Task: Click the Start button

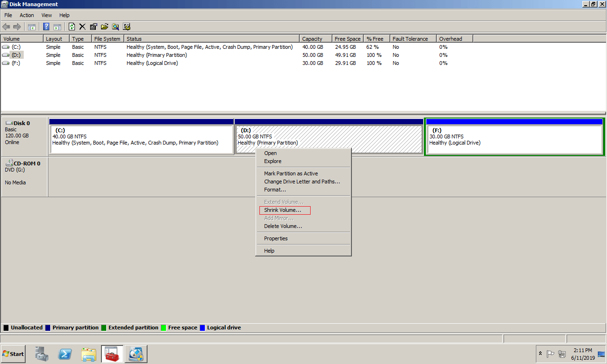Action: click(13, 354)
